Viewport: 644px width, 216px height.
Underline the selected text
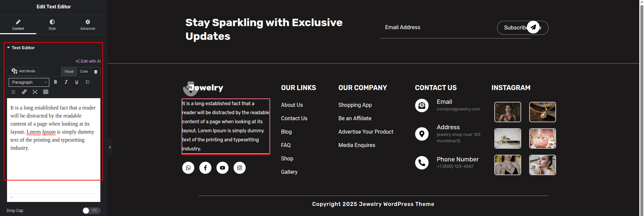pyautogui.click(x=77, y=82)
